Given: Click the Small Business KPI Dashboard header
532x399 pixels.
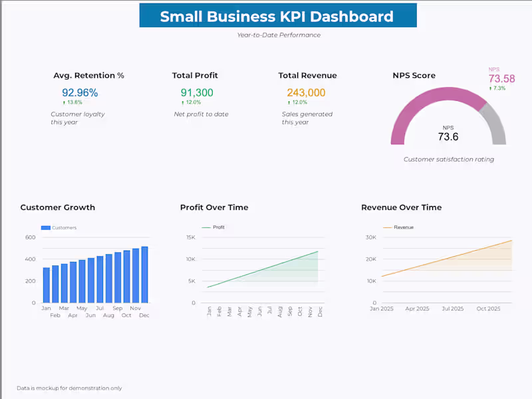Looking at the screenshot, I should click(x=277, y=16).
